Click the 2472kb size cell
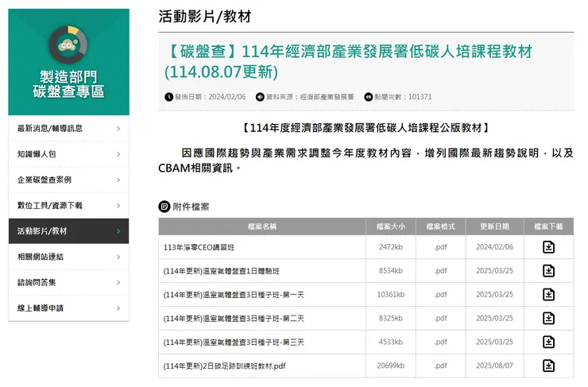588x387 pixels. 391,247
